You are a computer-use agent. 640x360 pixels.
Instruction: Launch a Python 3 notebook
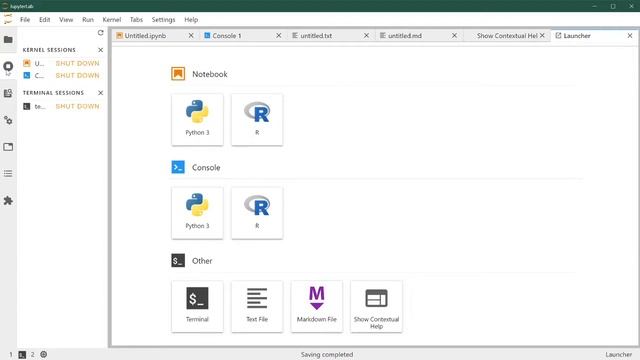pos(198,120)
